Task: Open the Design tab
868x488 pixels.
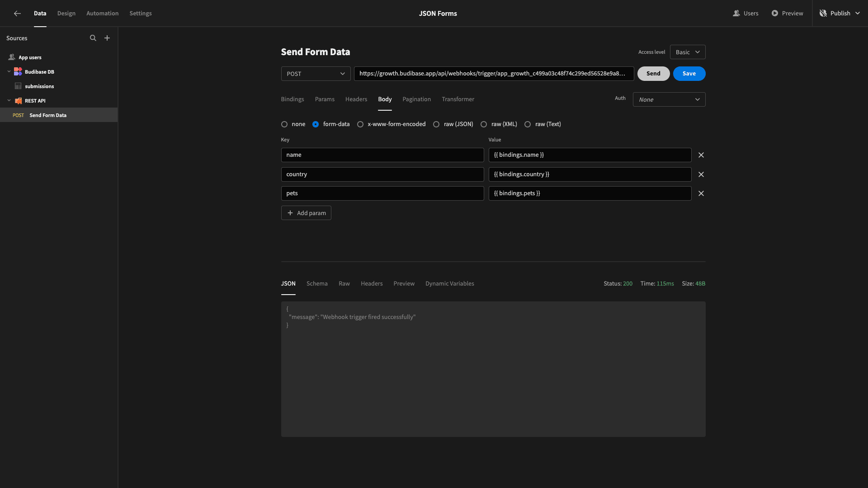Action: coord(66,14)
